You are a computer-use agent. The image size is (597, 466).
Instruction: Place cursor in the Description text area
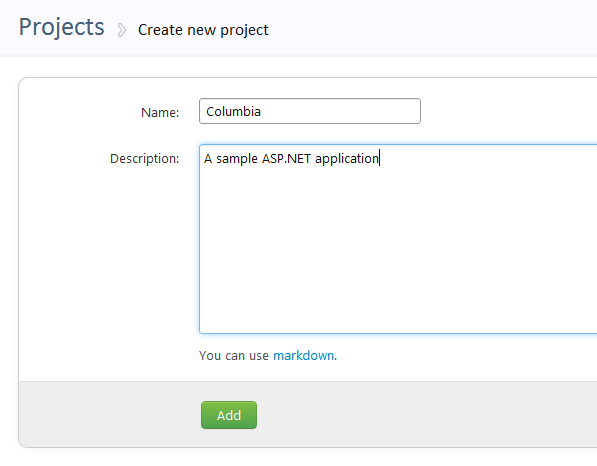click(x=398, y=239)
